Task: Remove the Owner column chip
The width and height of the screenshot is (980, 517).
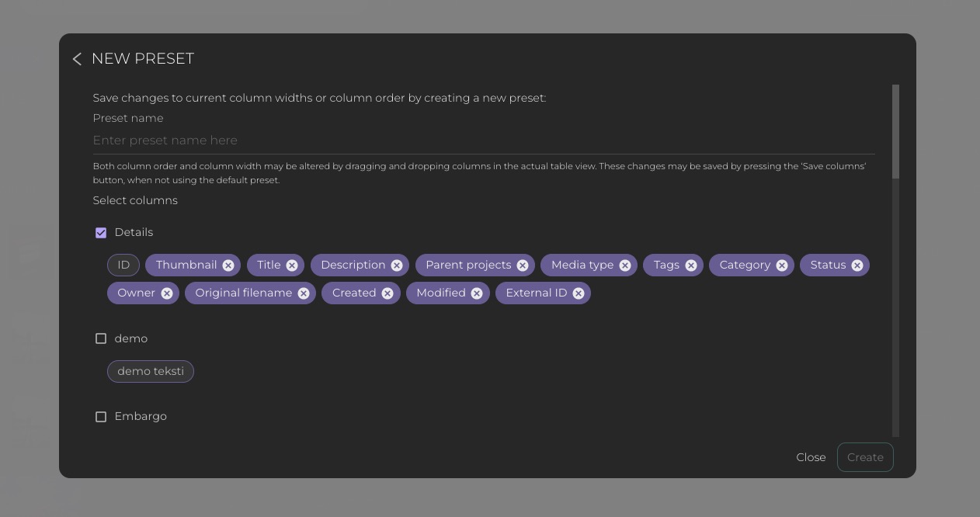Action: [167, 293]
